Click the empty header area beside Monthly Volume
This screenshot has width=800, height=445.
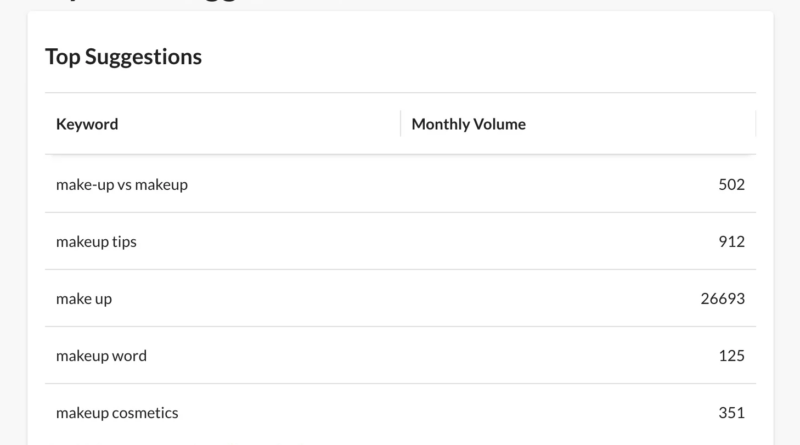click(x=640, y=124)
